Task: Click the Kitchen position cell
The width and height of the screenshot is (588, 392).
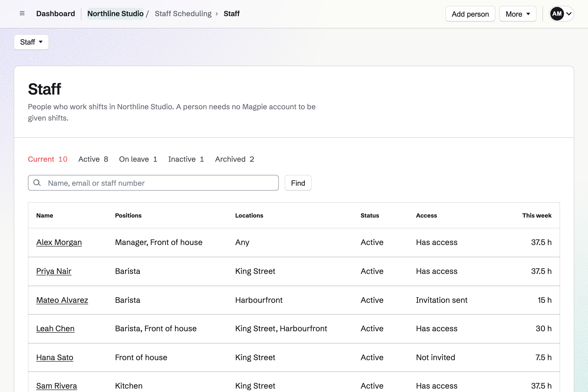Action: pyautogui.click(x=128, y=386)
